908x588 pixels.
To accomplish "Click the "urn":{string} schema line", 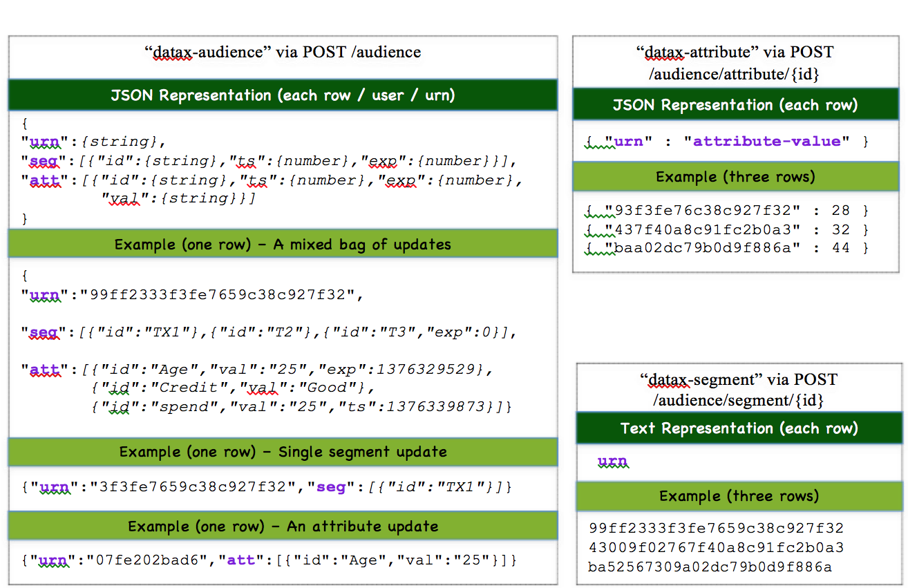I will coord(94,142).
